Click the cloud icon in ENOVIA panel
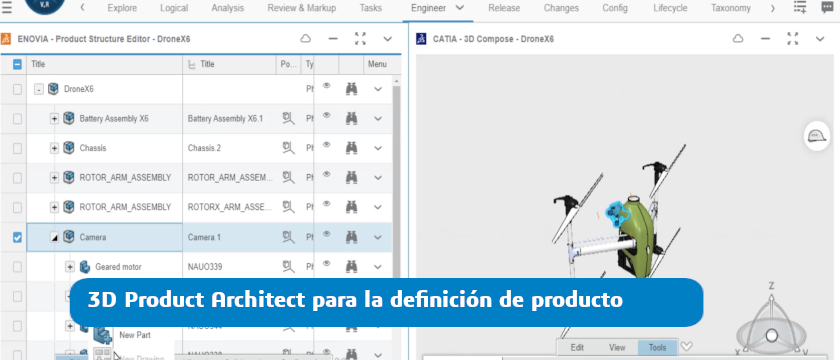 tap(305, 39)
